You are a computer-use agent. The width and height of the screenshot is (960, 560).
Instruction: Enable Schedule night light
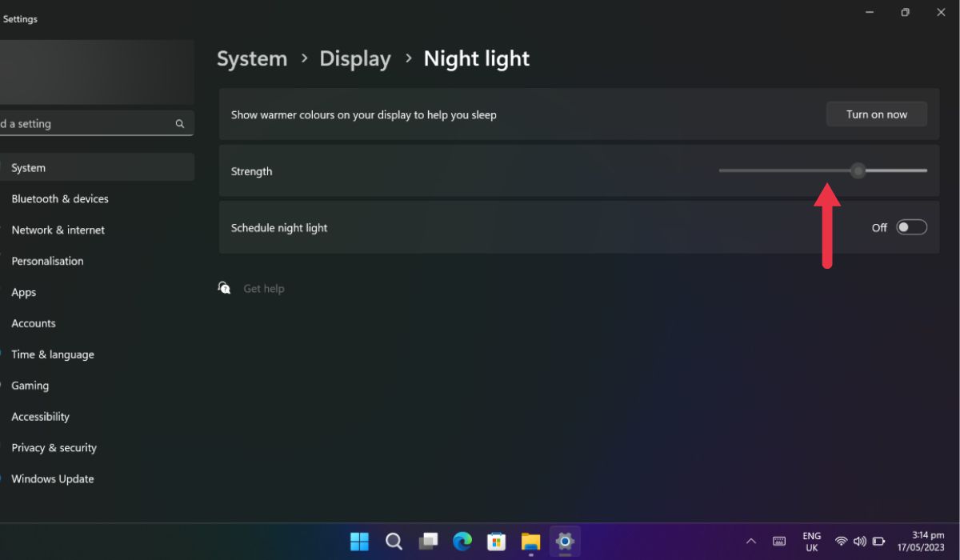[x=911, y=227]
